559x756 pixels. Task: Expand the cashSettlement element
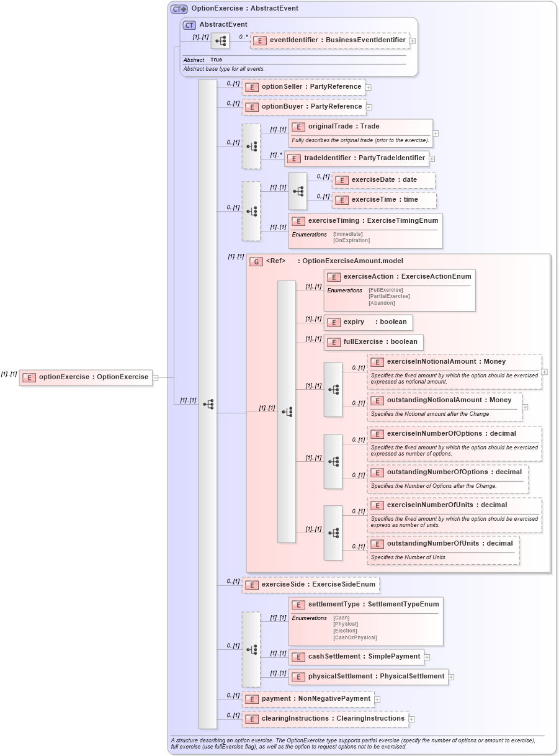pos(427,657)
